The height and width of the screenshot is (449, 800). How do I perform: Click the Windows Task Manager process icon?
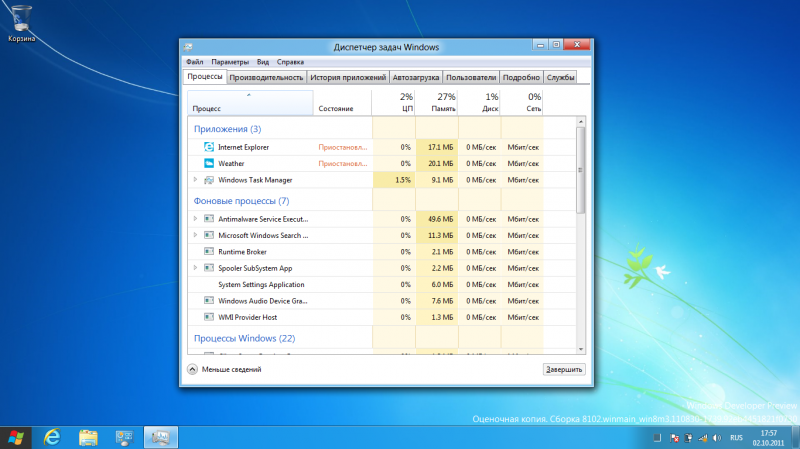209,180
